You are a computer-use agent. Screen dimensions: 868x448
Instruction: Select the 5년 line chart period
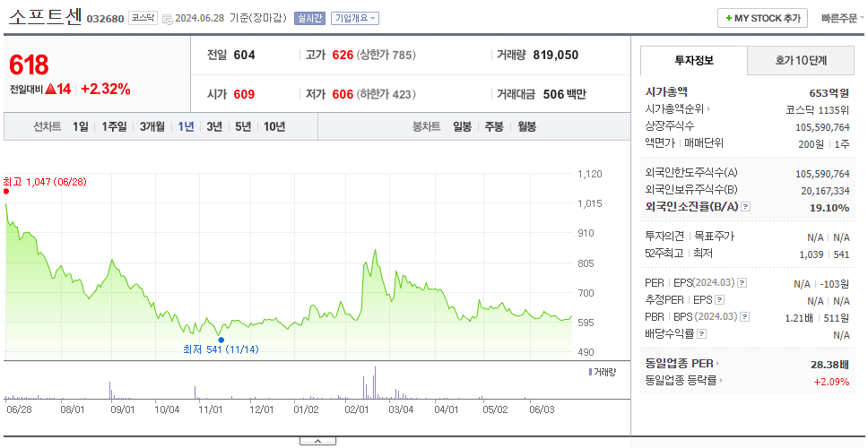point(243,126)
